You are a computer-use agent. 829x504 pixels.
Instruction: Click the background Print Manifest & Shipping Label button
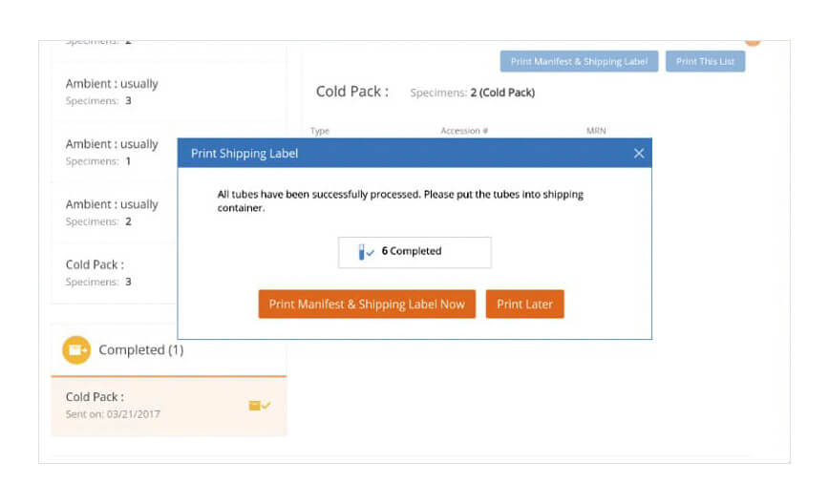(579, 62)
